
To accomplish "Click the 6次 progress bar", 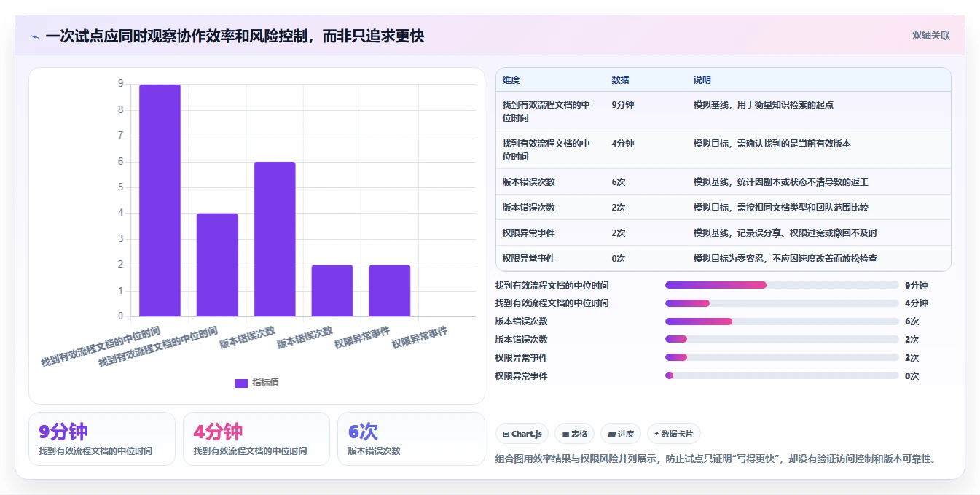I will click(x=782, y=321).
